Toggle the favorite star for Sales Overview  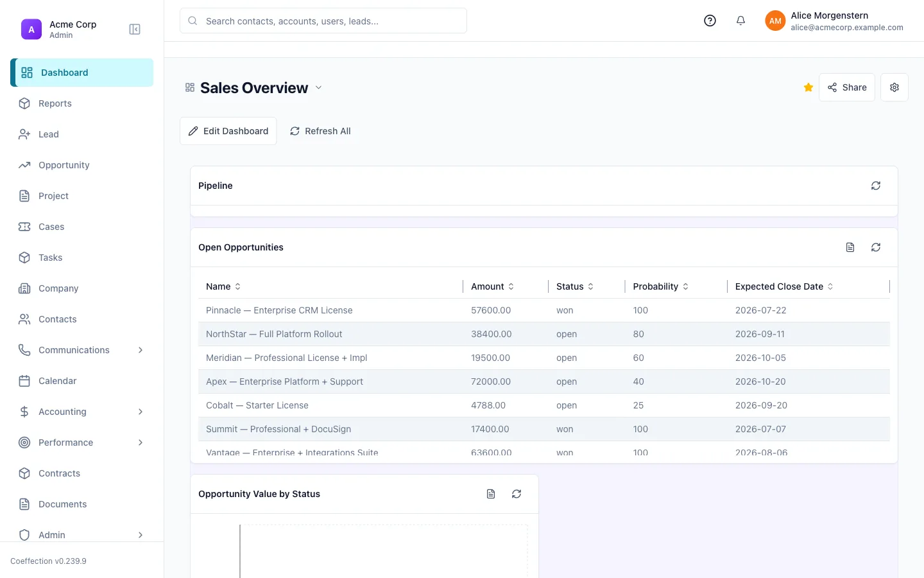tap(809, 87)
